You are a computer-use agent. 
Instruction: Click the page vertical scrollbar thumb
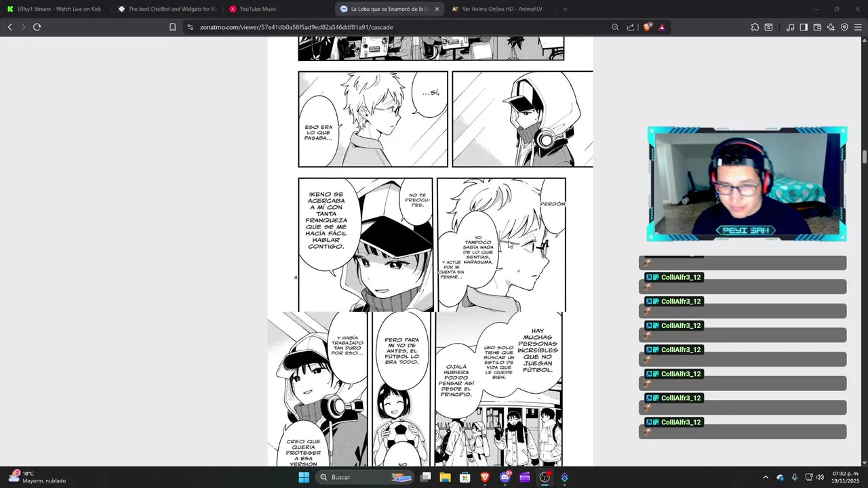click(865, 157)
